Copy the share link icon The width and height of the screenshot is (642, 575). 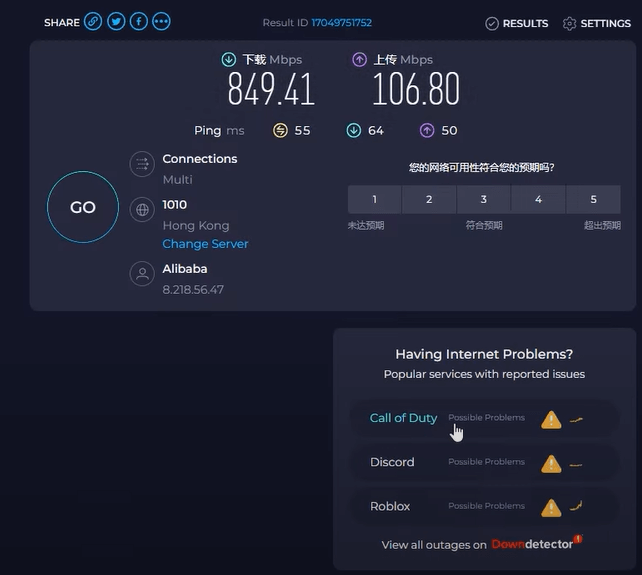tap(93, 21)
